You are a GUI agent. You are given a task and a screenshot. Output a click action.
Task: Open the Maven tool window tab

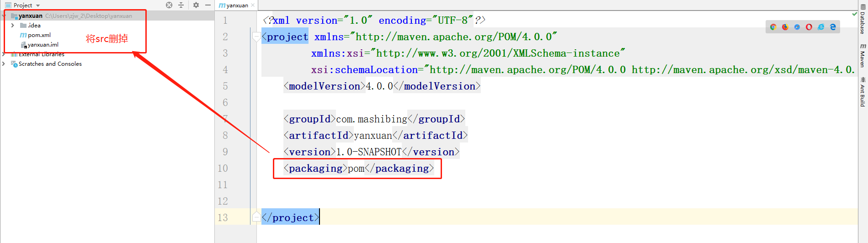point(863,56)
